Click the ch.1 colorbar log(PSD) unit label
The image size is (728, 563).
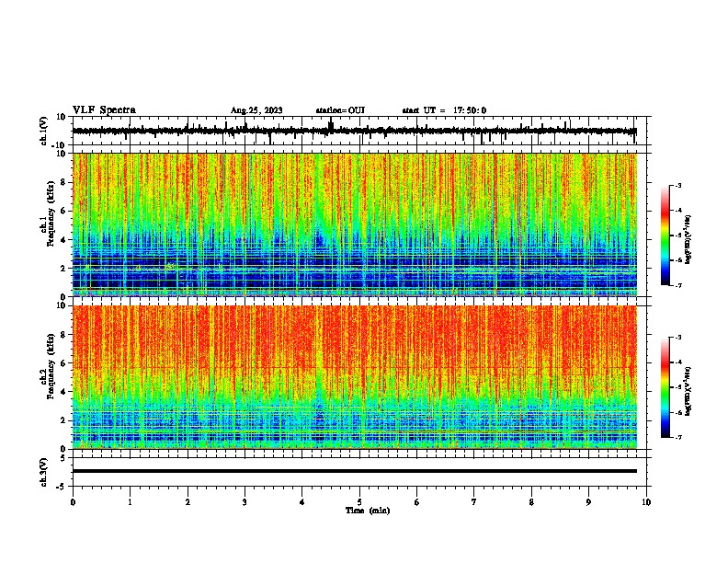coord(688,239)
